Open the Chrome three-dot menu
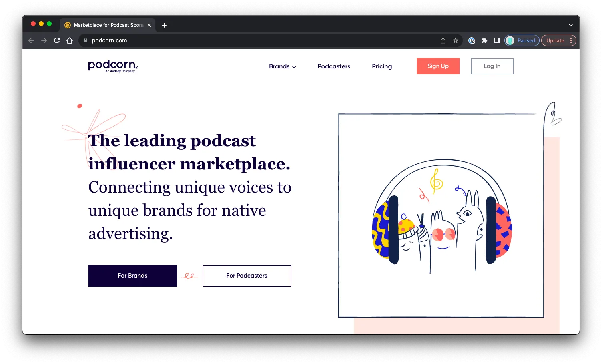 571,40
